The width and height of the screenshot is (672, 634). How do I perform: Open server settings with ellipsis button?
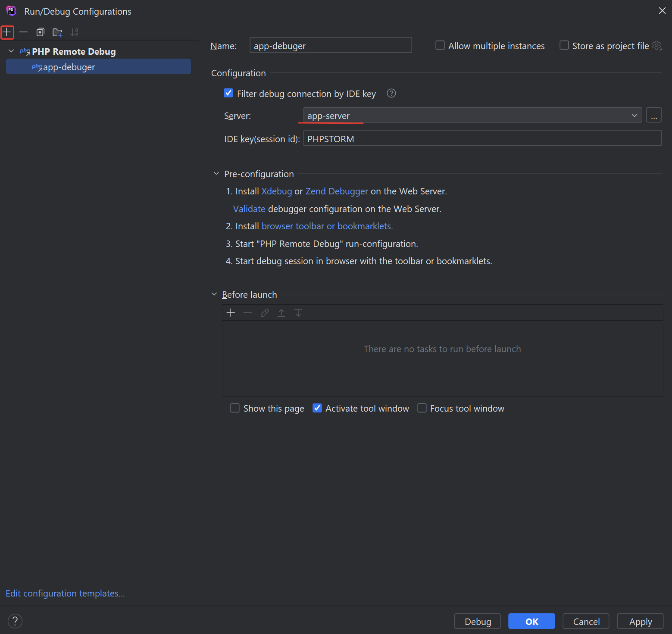pos(654,116)
